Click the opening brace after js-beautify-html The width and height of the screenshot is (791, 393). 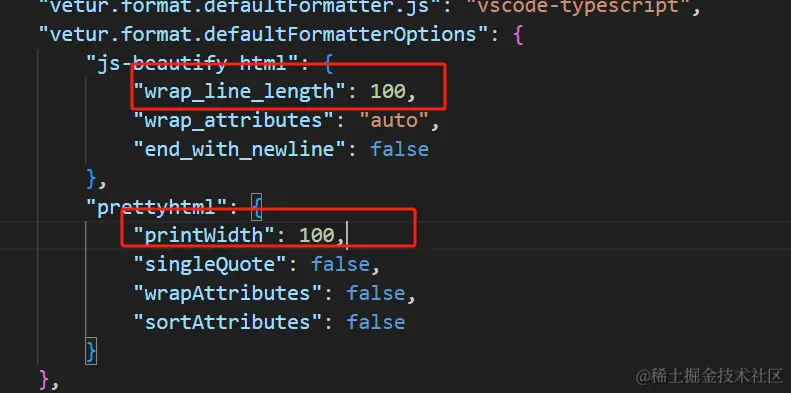[328, 64]
